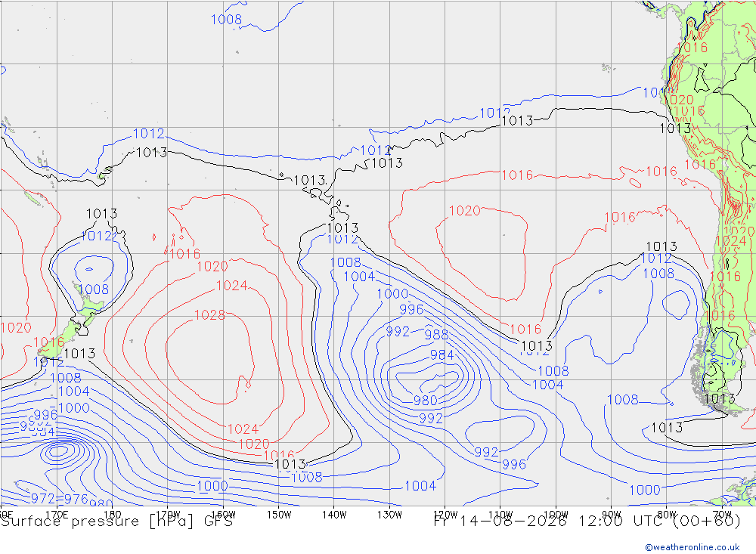Select the 170W longitude axis label
This screenshot has width=756, height=554.
click(x=168, y=515)
